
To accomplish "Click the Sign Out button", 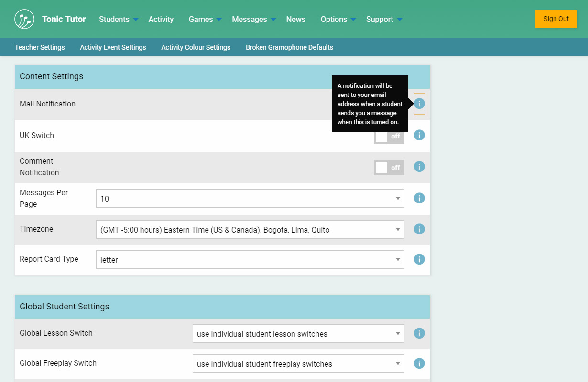I will coord(556,19).
